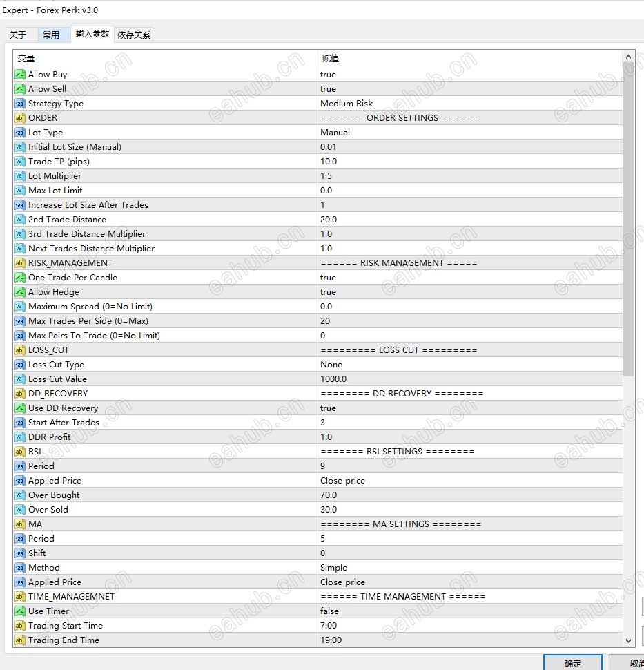Select the Next Trades Distance Multiplier row
The height and width of the screenshot is (670, 644).
pyautogui.click(x=318, y=249)
